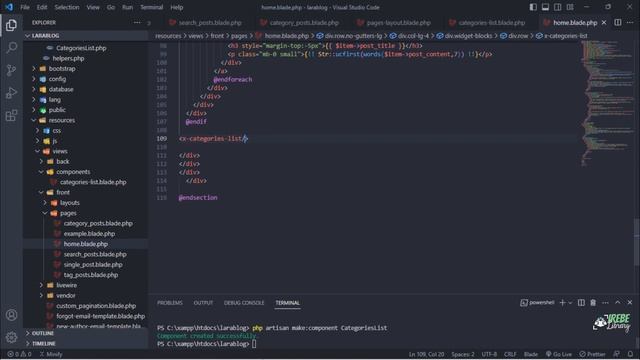
Task: Toggle bottom panel layout icon
Action: [545, 7]
